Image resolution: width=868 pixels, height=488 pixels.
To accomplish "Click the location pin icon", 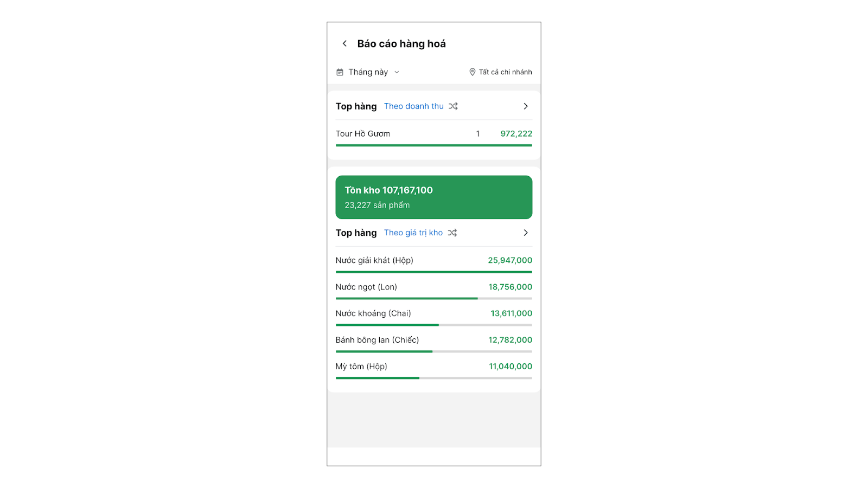I will tap(472, 72).
